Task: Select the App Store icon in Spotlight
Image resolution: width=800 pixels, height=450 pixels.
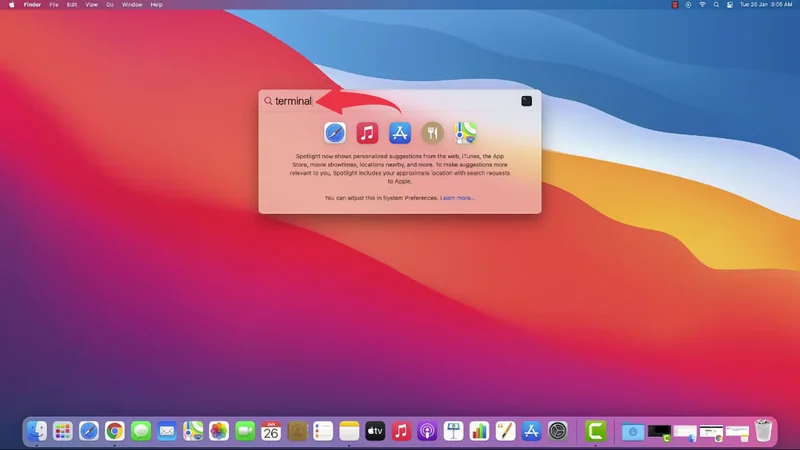Action: click(400, 133)
